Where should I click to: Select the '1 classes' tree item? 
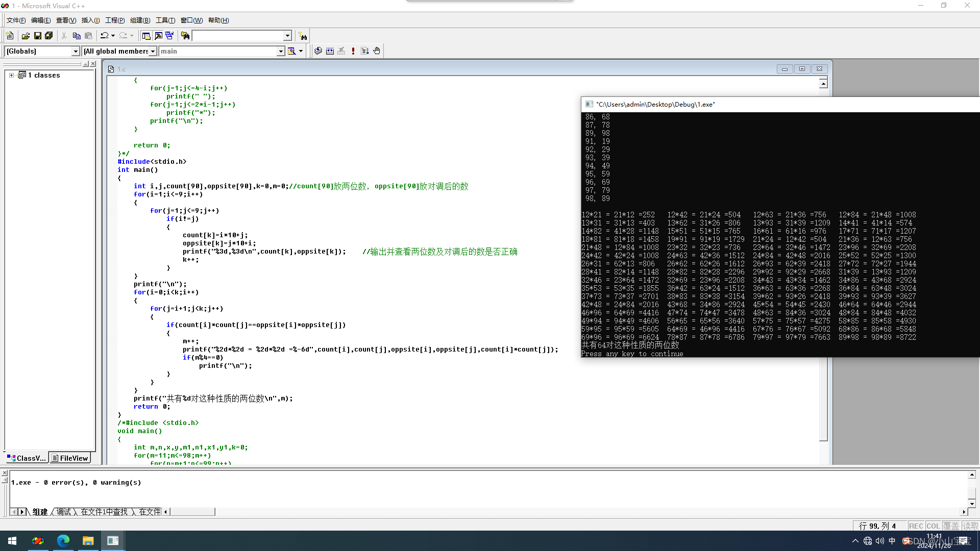44,75
